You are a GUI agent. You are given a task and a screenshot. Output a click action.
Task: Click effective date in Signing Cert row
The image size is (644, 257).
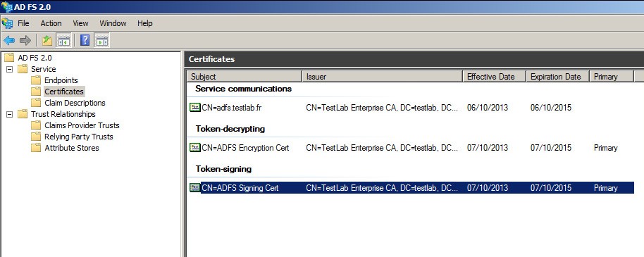point(488,188)
